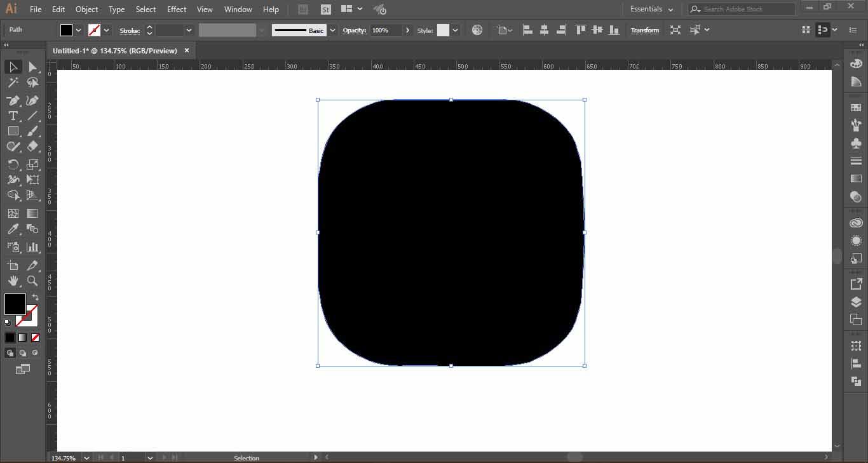
Task: Choose the Lasso tool
Action: point(32,83)
